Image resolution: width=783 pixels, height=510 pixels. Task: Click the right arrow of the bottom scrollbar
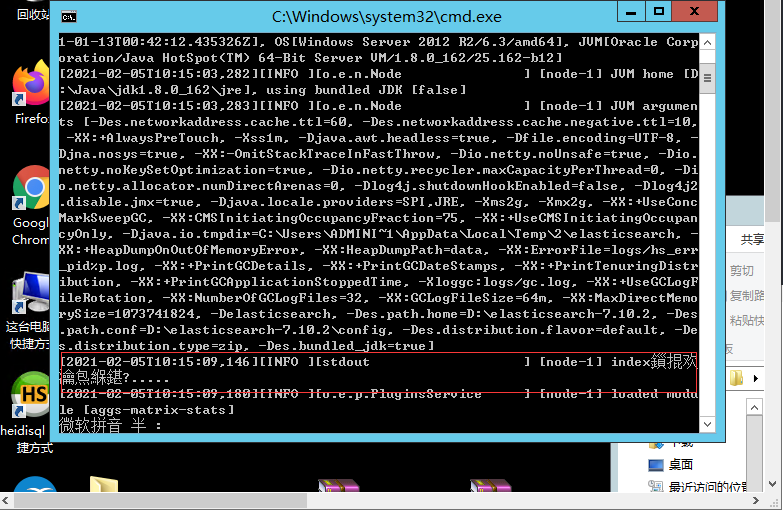click(x=756, y=500)
